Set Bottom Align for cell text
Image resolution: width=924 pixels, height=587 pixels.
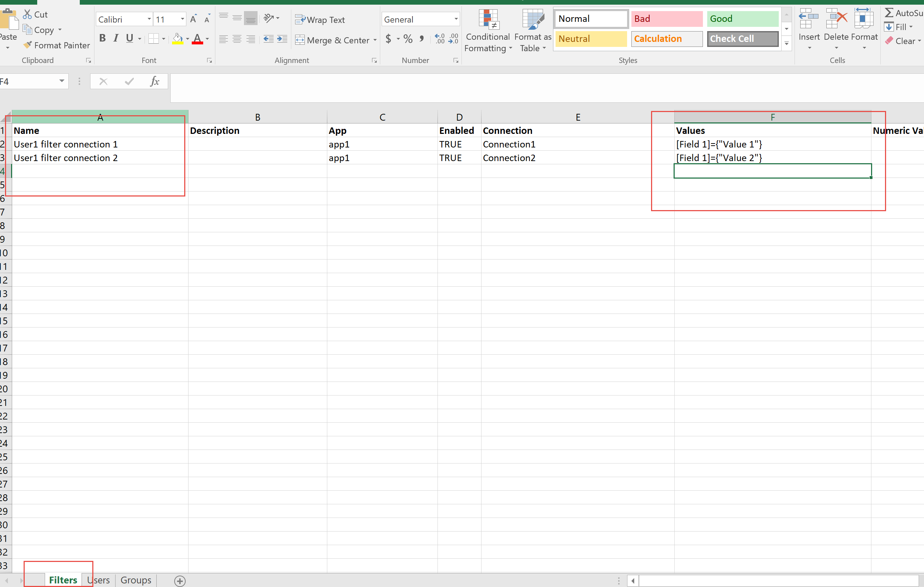click(x=250, y=18)
